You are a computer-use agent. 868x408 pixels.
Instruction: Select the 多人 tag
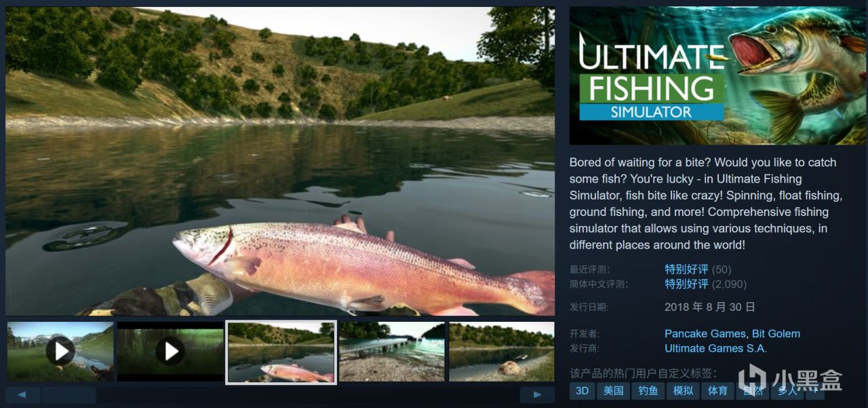pyautogui.click(x=787, y=390)
